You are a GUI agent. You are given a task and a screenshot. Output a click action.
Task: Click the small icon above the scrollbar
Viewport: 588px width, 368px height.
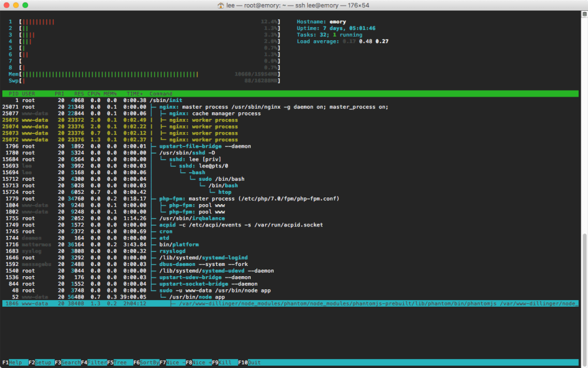tap(583, 13)
